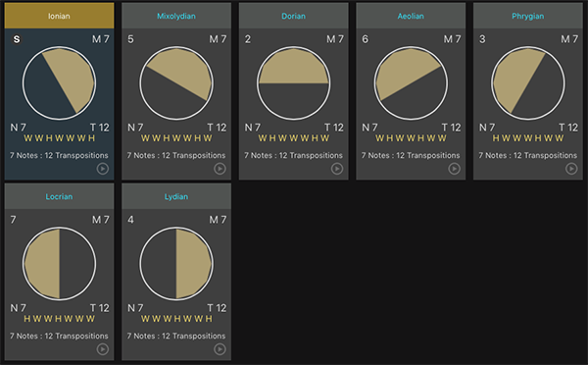
Task: Play the Dorian scale preview
Action: pos(337,169)
